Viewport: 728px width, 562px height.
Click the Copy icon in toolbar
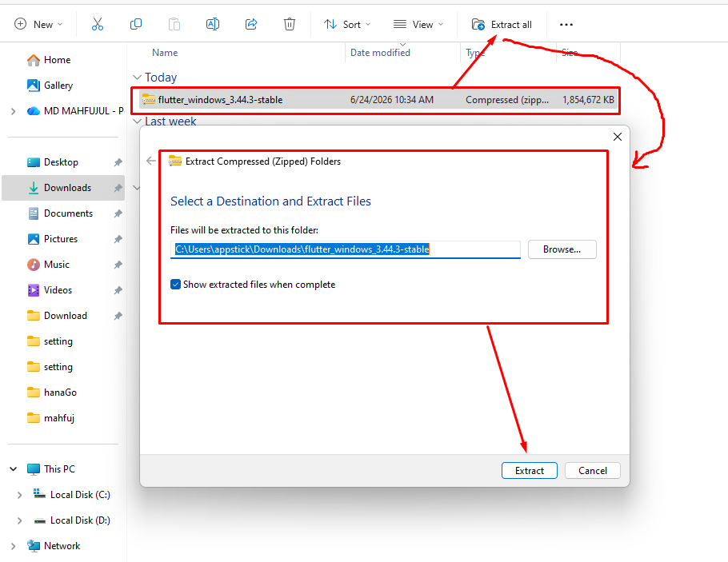click(x=135, y=24)
